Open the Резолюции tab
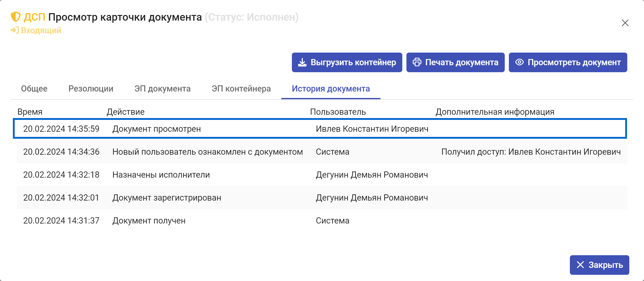 (x=91, y=89)
